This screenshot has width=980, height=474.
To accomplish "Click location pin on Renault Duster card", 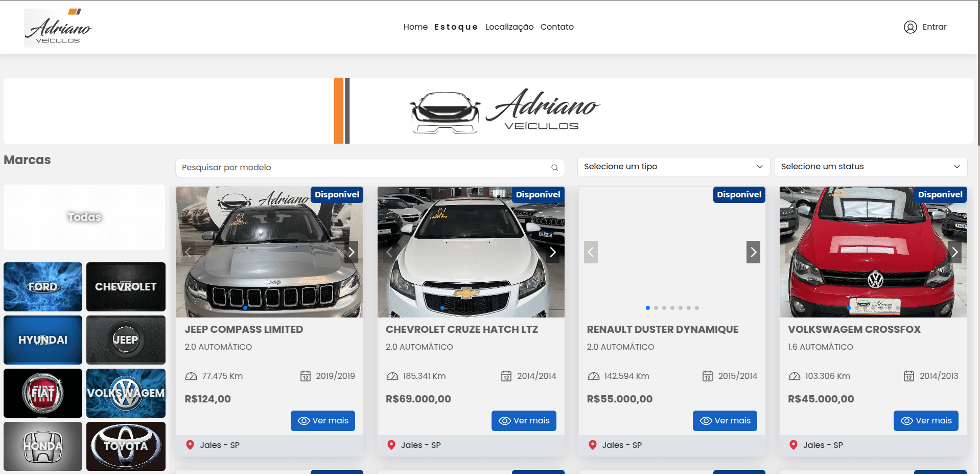I will (x=593, y=445).
